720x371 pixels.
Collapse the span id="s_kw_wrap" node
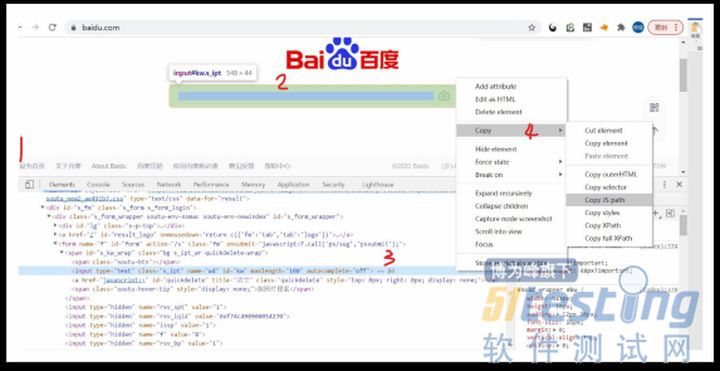(62, 253)
